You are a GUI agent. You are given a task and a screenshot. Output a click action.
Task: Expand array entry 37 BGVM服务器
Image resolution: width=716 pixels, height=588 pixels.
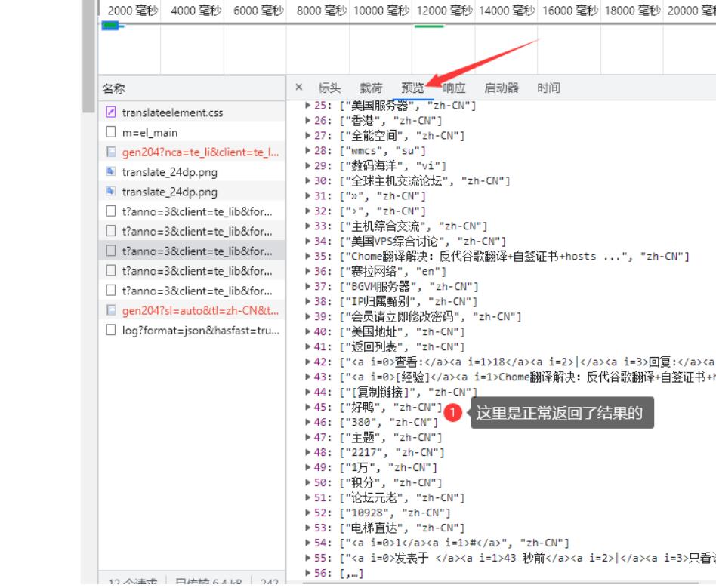pyautogui.click(x=307, y=286)
